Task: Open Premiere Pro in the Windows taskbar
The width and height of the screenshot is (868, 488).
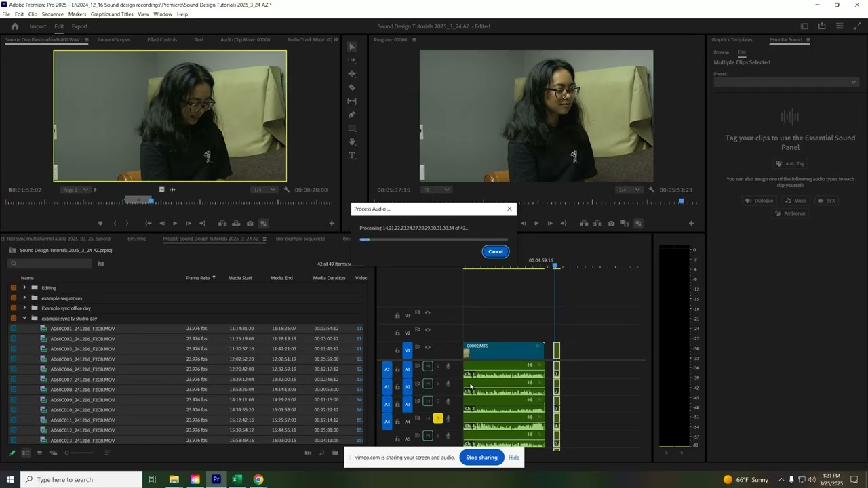Action: (x=216, y=479)
